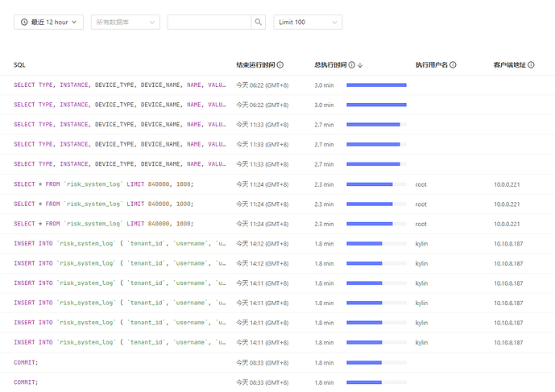
Task: Click info icon beside 客户端地址 header
Action: coord(531,64)
